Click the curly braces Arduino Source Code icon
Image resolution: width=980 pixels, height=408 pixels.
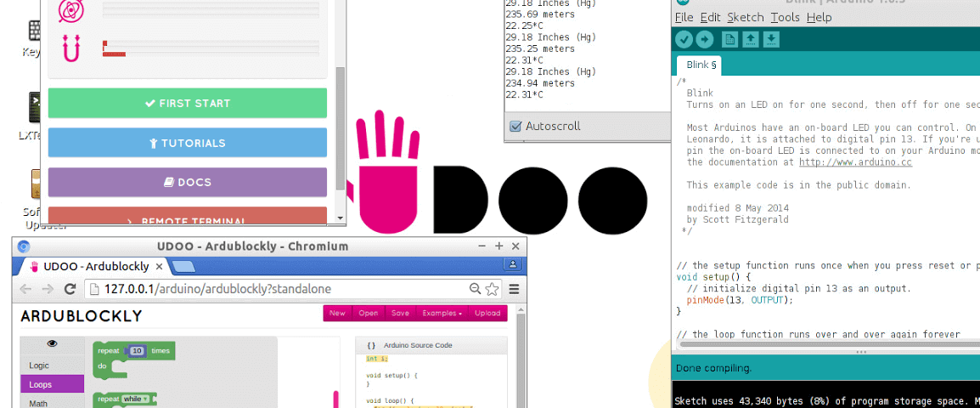point(371,345)
